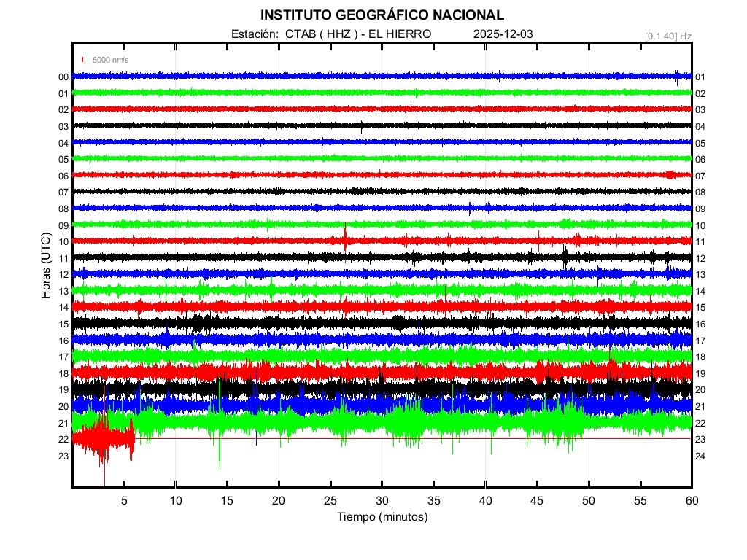Click the red 5000 nm/s scale bar

(x=84, y=60)
